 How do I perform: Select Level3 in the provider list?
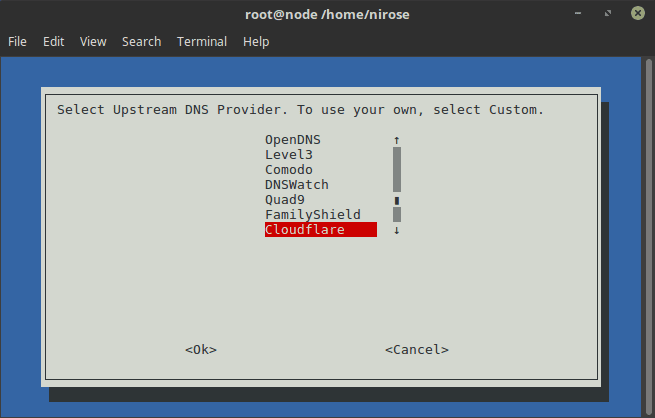click(289, 155)
